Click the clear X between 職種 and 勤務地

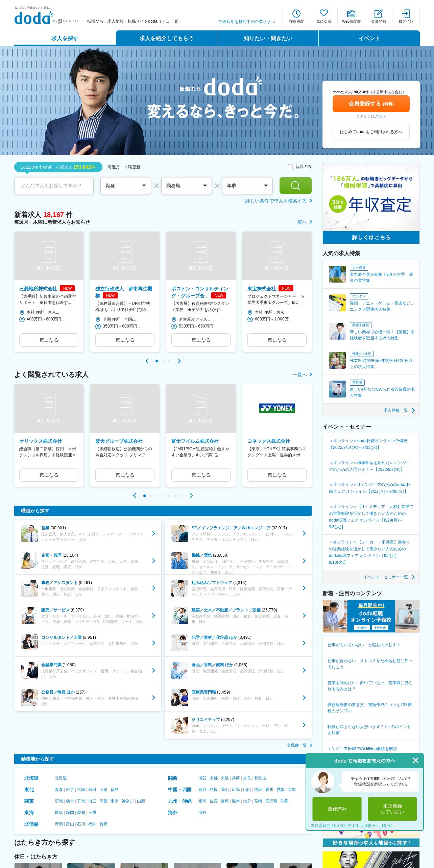[x=156, y=186]
